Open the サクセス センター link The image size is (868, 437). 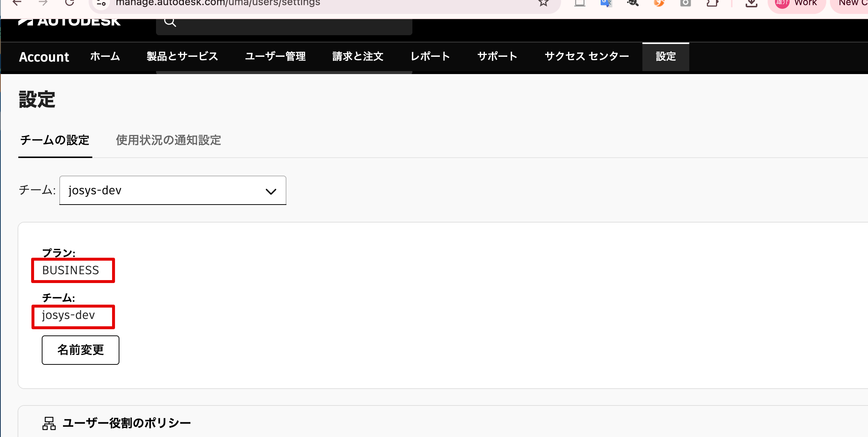coord(587,56)
